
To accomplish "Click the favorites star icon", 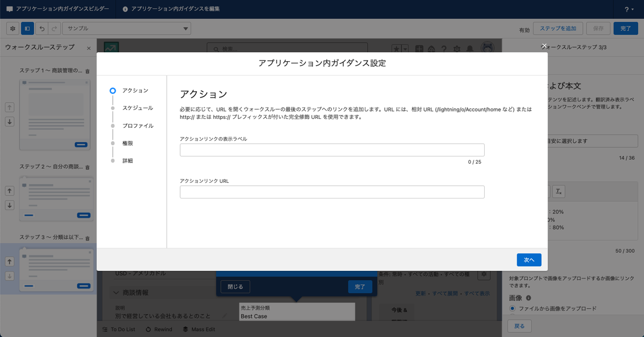I will click(x=396, y=49).
